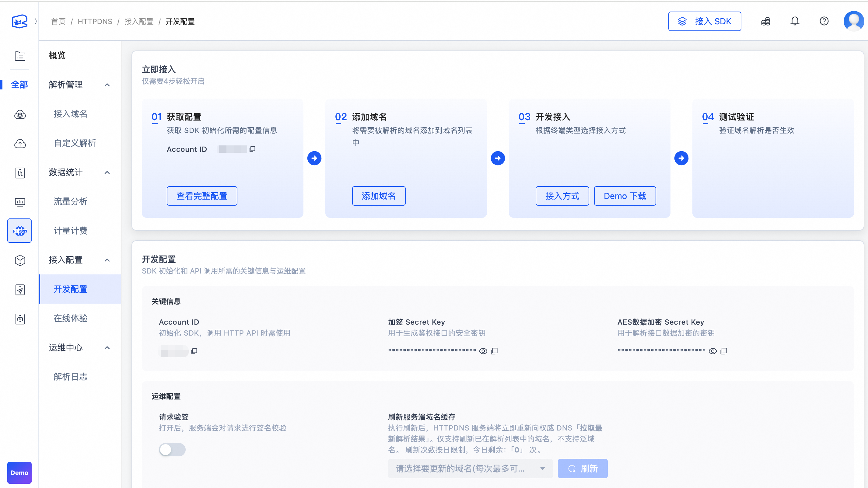
Task: Click the cloud upload icon in sidebar
Action: coord(20,144)
